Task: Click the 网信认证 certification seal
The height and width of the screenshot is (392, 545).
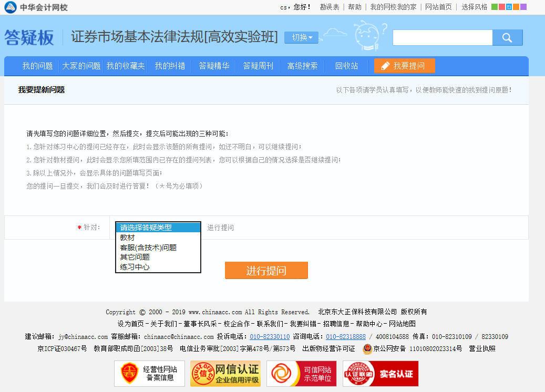Action: pos(225,373)
